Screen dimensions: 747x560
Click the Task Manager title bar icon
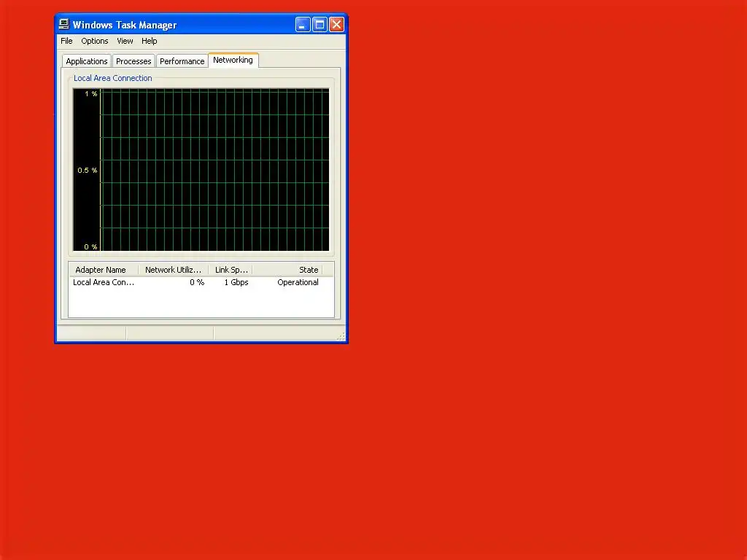pos(64,24)
